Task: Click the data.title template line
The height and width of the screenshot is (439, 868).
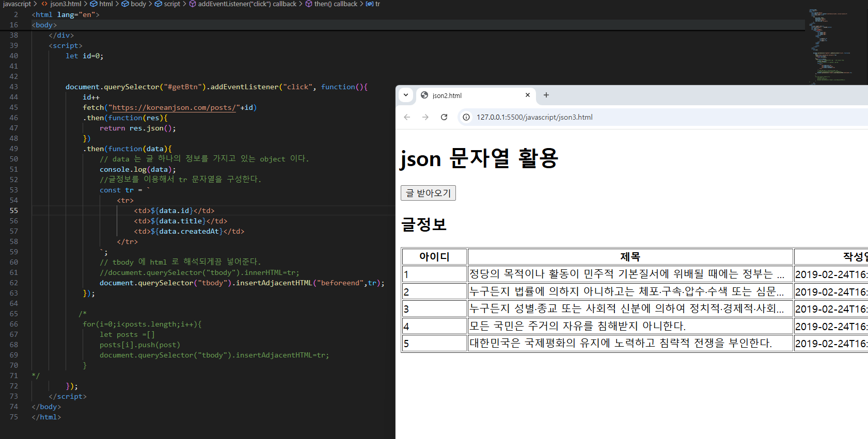Action: [181, 221]
